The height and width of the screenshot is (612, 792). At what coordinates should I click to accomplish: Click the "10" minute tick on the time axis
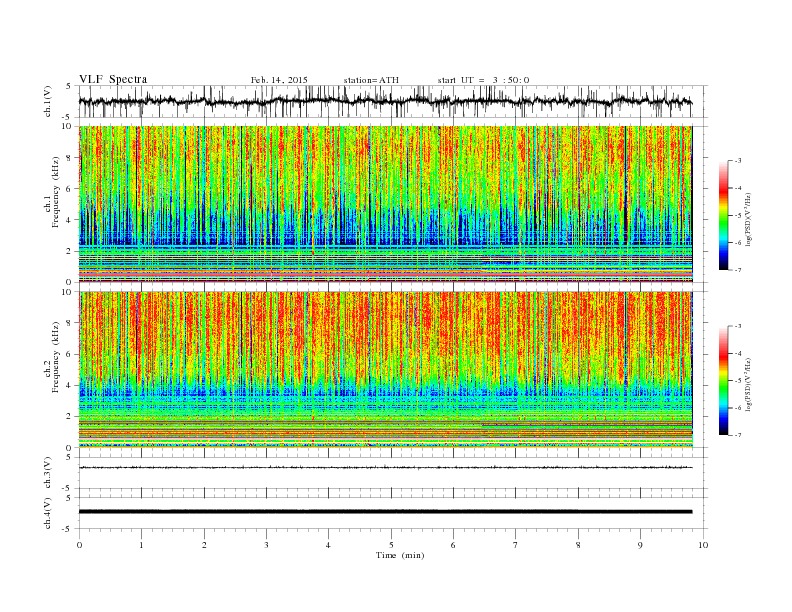[703, 545]
